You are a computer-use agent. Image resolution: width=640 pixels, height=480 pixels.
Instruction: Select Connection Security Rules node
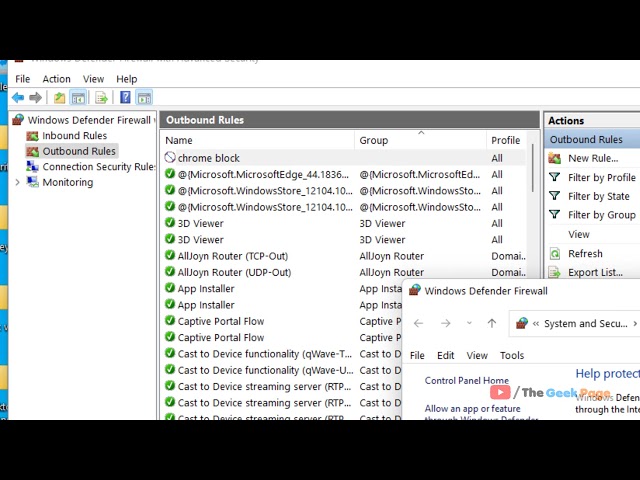coord(91,167)
